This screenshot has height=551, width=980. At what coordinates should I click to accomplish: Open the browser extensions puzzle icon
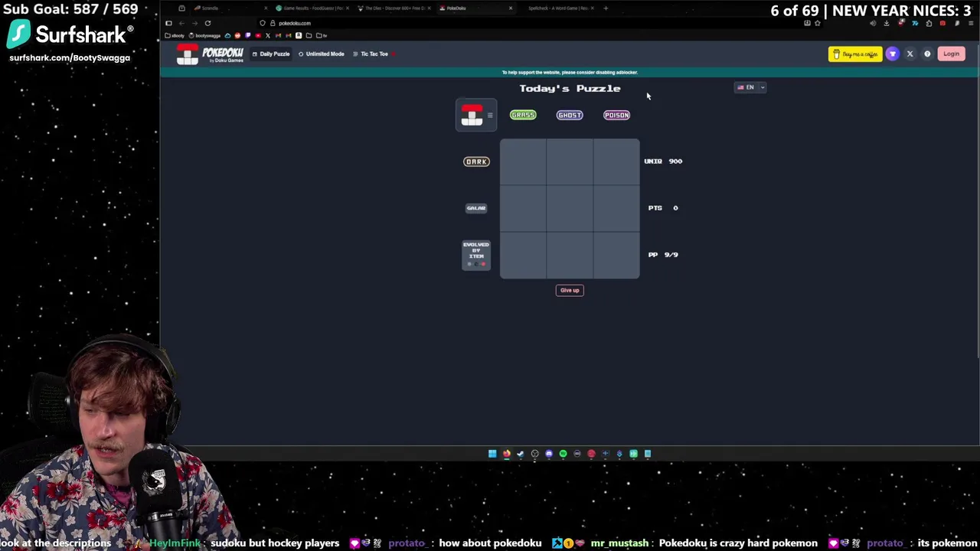point(929,23)
